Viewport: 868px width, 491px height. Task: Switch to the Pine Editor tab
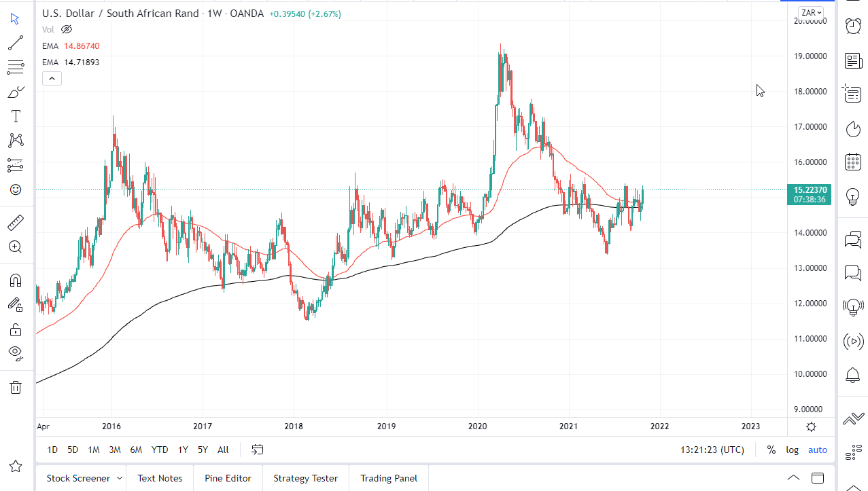click(x=228, y=478)
